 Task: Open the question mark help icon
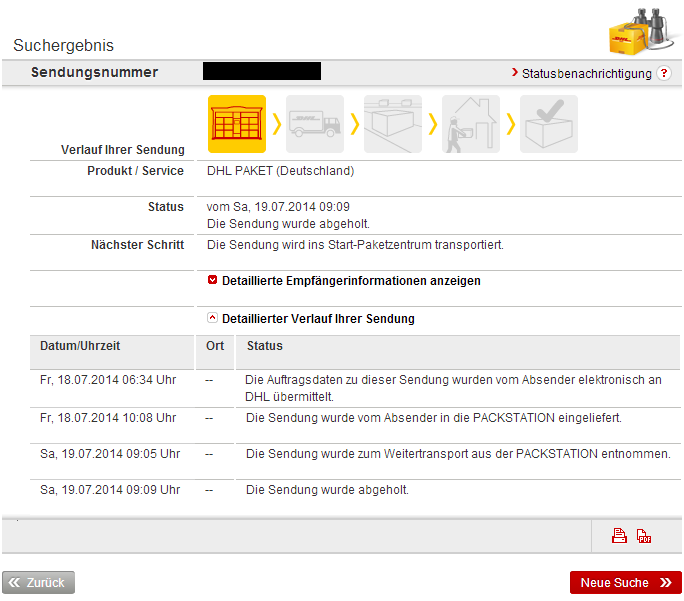tap(664, 74)
